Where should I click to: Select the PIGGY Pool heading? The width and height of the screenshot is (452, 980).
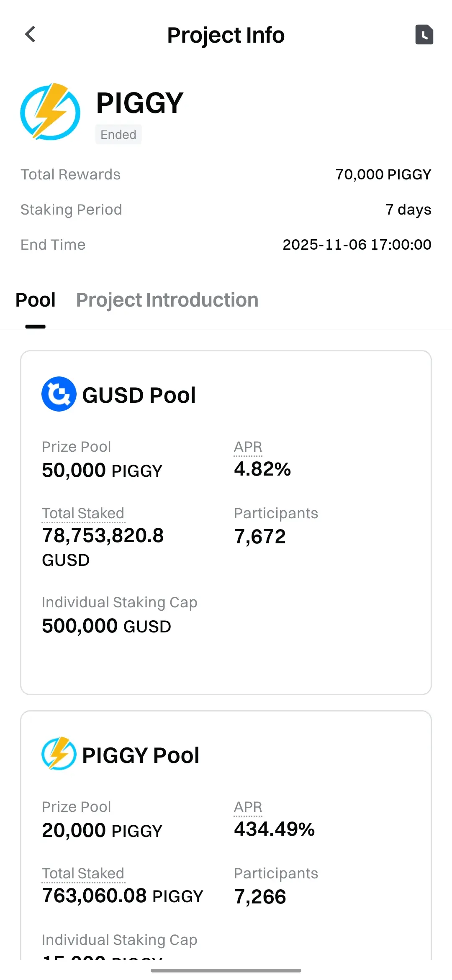click(x=141, y=755)
